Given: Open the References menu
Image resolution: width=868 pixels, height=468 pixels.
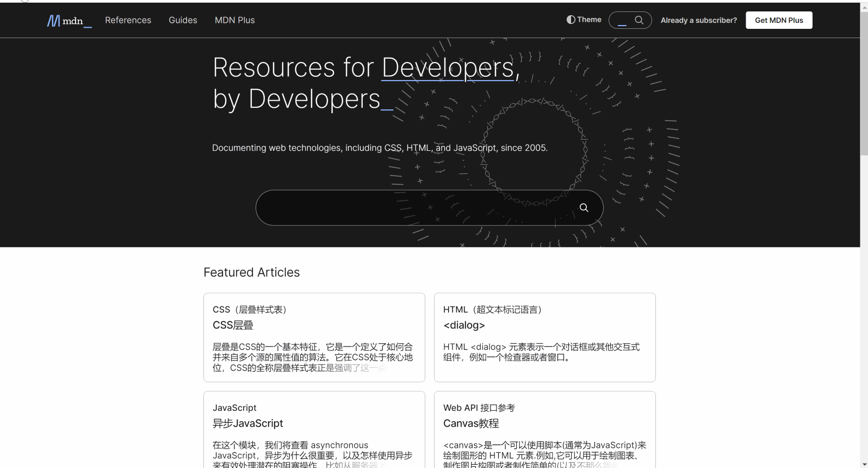Looking at the screenshot, I should 128,20.
